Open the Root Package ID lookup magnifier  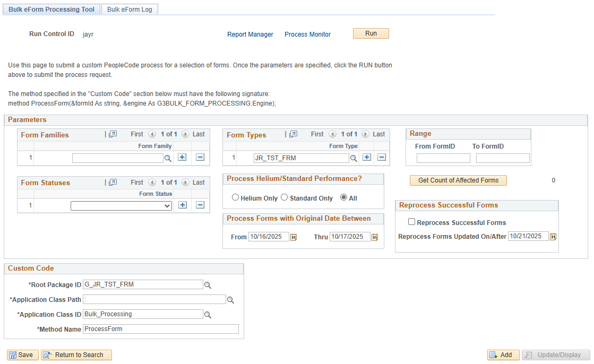click(208, 285)
